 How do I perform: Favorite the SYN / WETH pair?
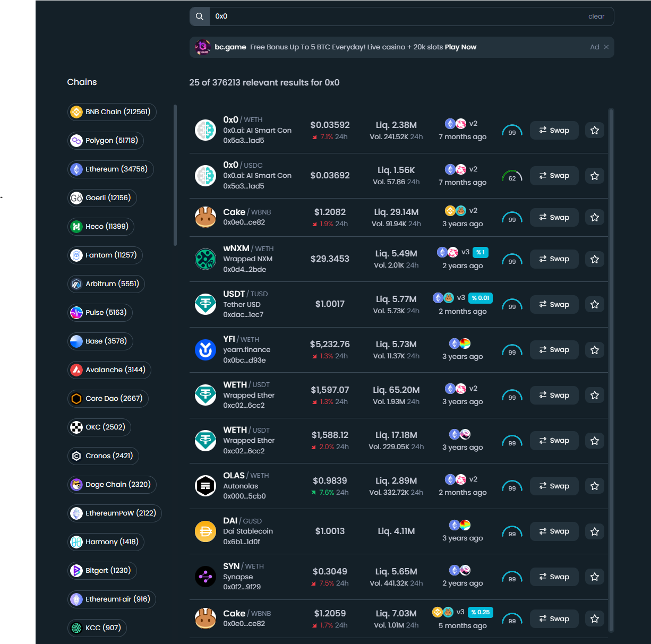(595, 577)
